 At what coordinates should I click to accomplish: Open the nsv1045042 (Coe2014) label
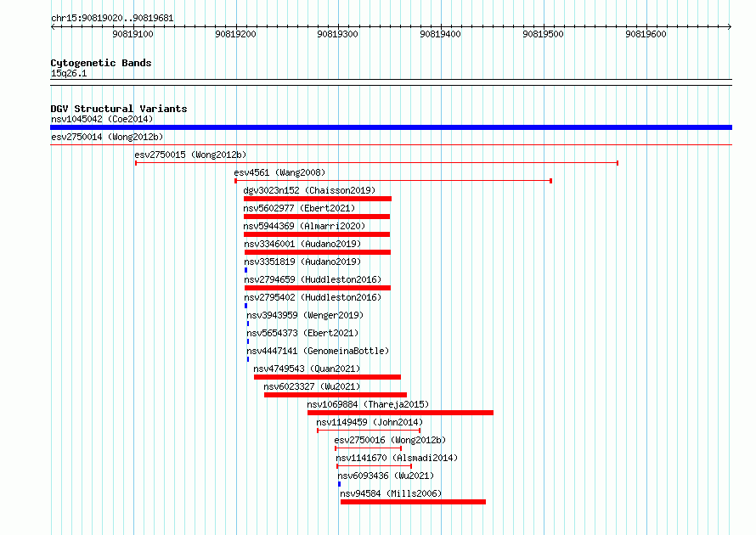pyautogui.click(x=102, y=119)
